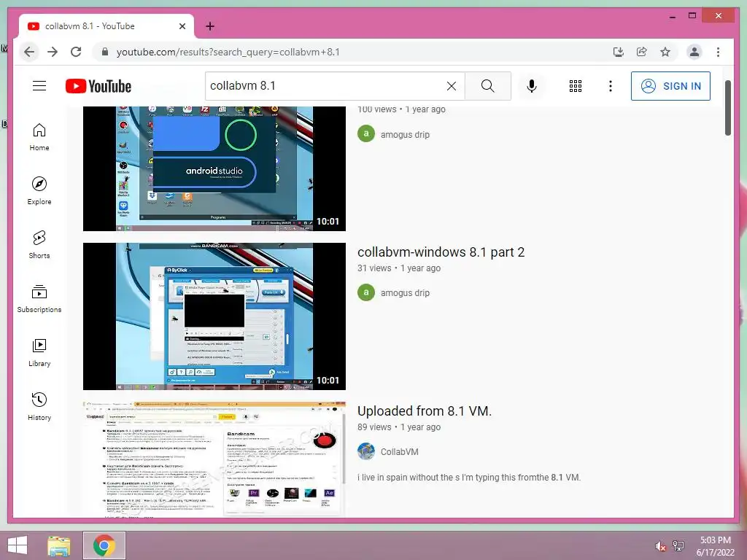Go to Home in sidebar
Screen dimensions: 747x560
pyautogui.click(x=39, y=137)
